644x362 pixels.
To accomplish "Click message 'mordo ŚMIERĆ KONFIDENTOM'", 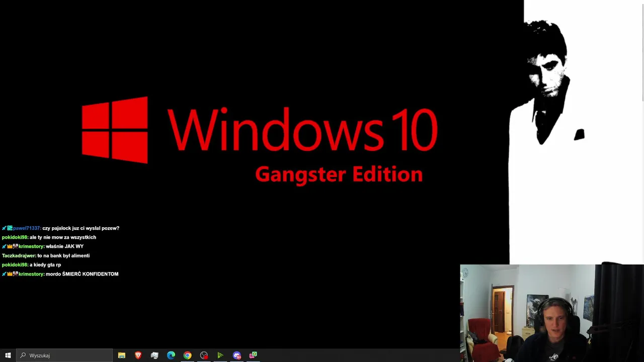I will (82, 274).
